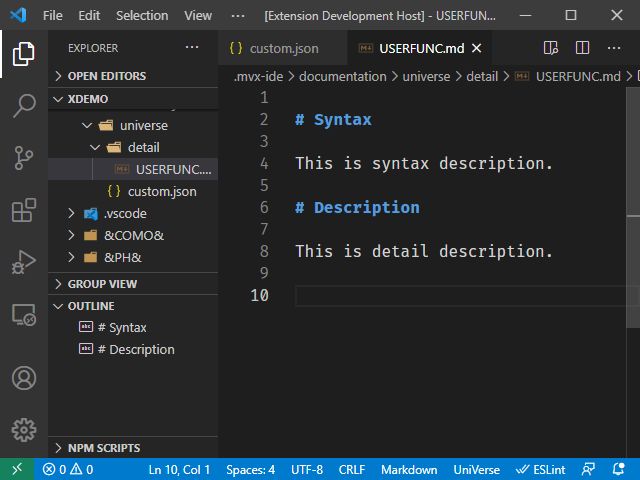Open Source Control view icon
The width and height of the screenshot is (640, 480).
(24, 158)
